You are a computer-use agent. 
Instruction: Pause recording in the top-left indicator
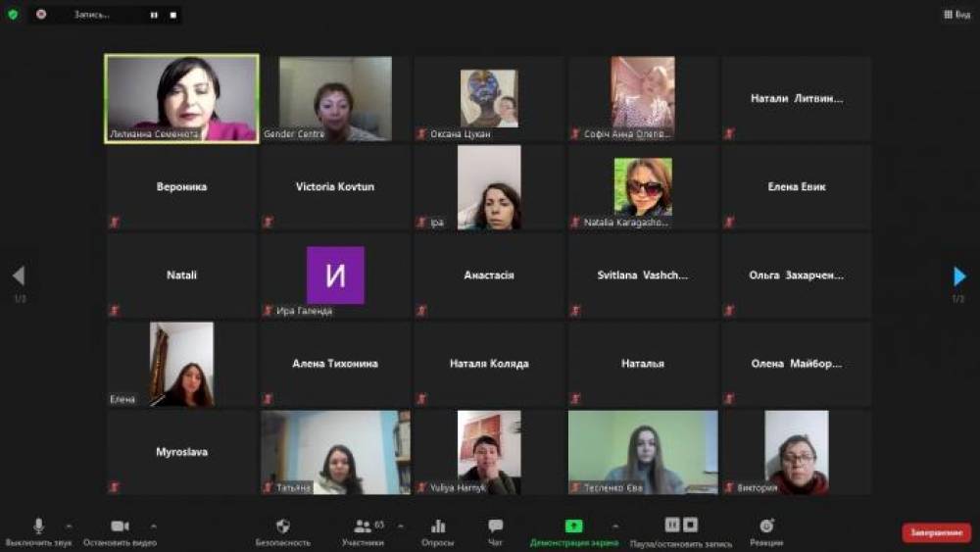pos(154,15)
